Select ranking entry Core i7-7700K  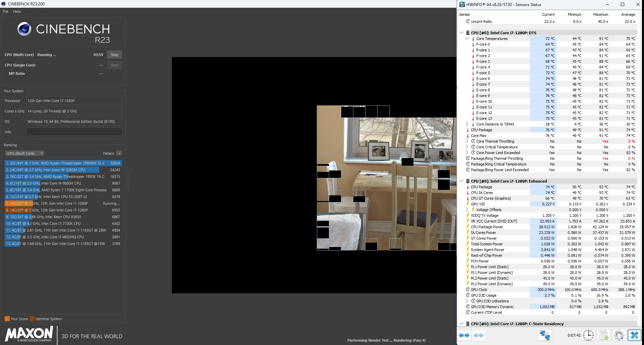(x=63, y=224)
